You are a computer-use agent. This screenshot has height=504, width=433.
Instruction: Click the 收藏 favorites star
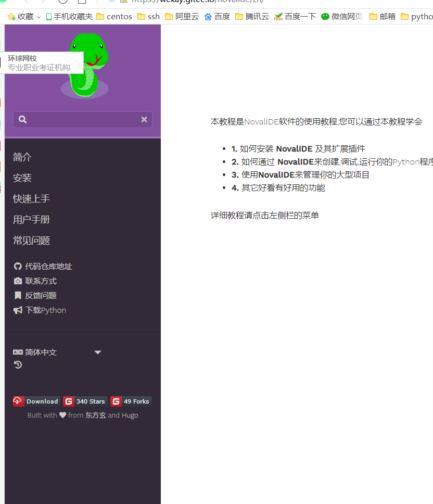coord(11,16)
